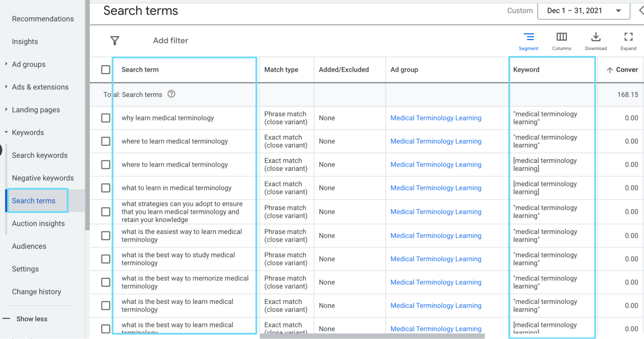The width and height of the screenshot is (644, 339).
Task: Open Insights in the sidebar
Action: pos(25,42)
